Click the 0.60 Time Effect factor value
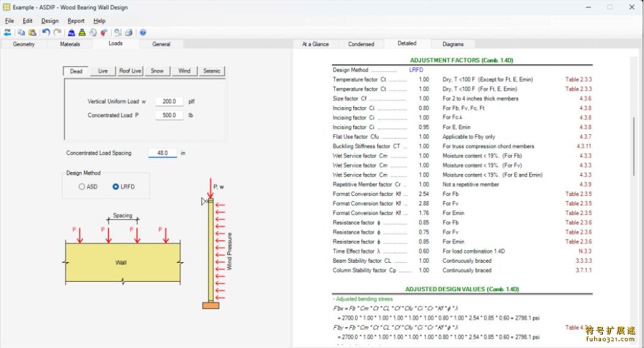644x348 pixels. 424,251
